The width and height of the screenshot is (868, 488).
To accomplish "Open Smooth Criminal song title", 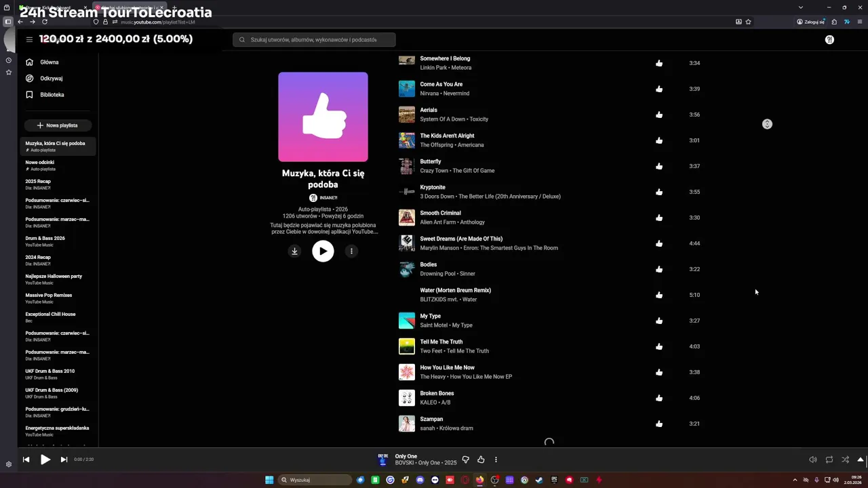I will pyautogui.click(x=440, y=213).
